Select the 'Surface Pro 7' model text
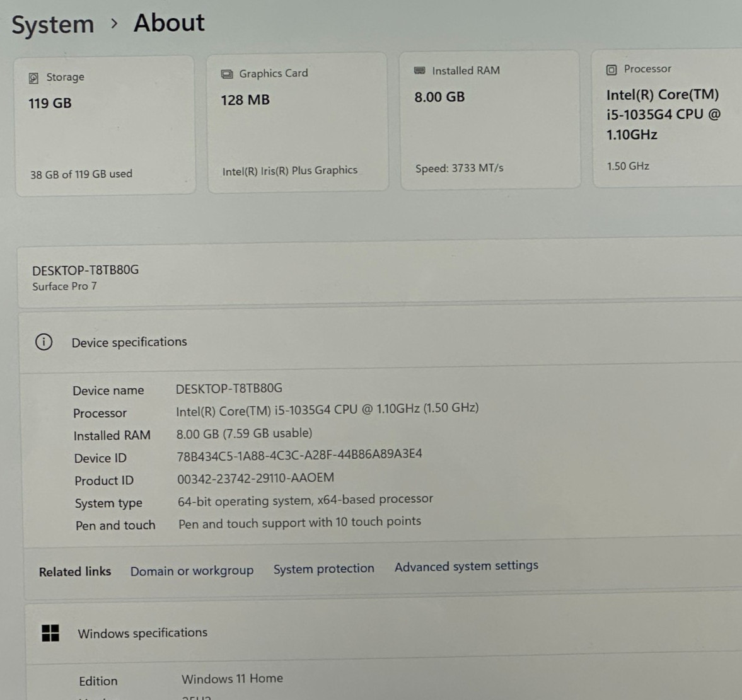Viewport: 742px width, 700px height. pos(64,286)
